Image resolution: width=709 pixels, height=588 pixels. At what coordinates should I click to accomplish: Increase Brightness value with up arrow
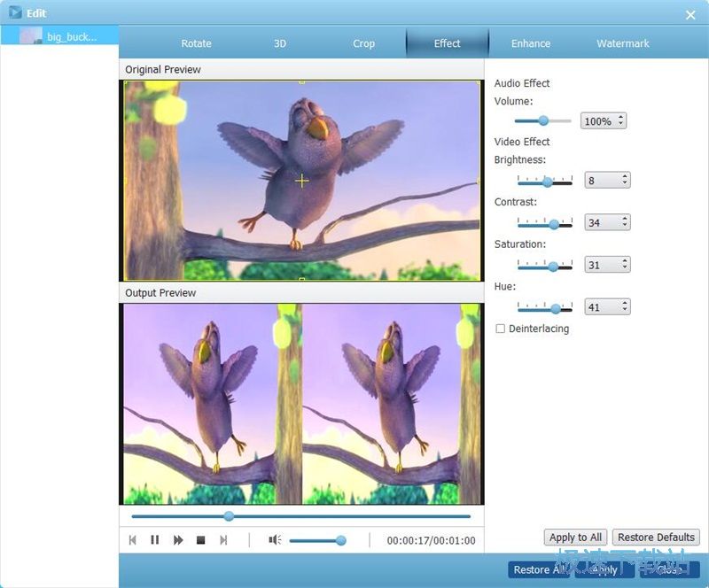[625, 176]
